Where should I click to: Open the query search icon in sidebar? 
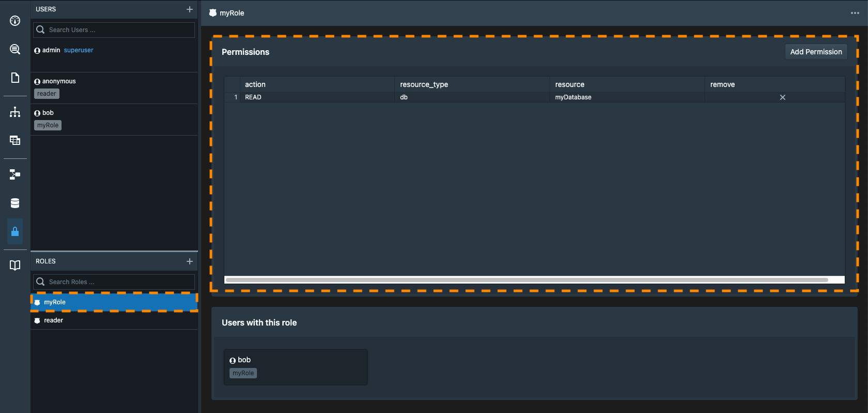click(15, 49)
